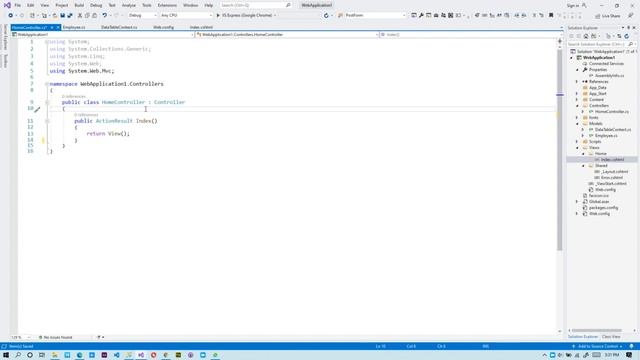Click the Navigate Backward icon
The image size is (640, 360).
(x=10, y=16)
